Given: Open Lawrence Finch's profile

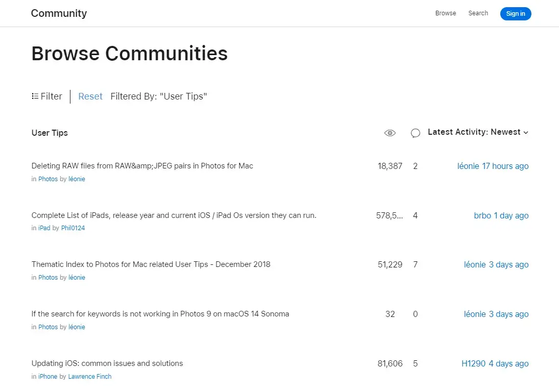Looking at the screenshot, I should (x=90, y=376).
